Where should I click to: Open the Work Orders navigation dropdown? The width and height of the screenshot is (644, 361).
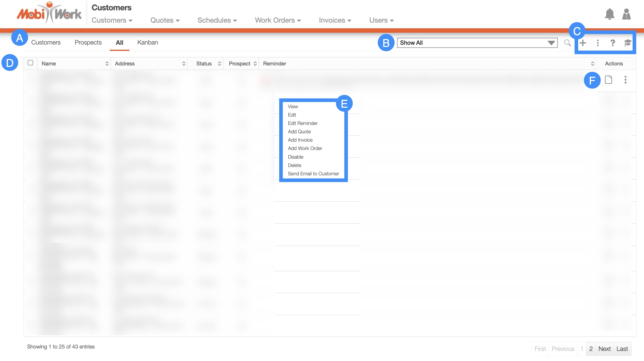coord(278,20)
